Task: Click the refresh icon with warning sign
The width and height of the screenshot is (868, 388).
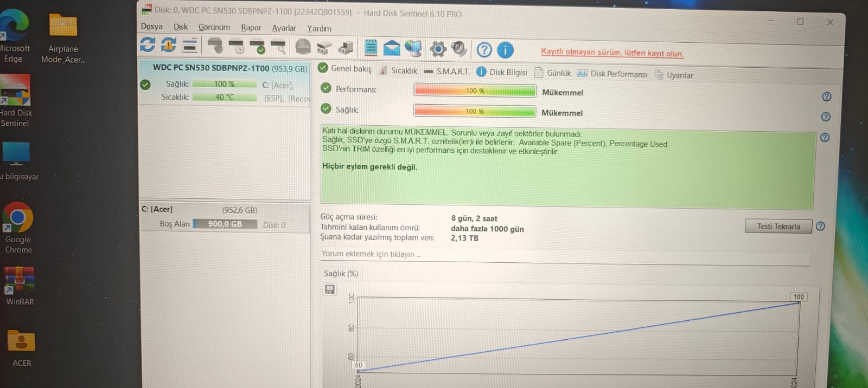Action: [x=168, y=45]
